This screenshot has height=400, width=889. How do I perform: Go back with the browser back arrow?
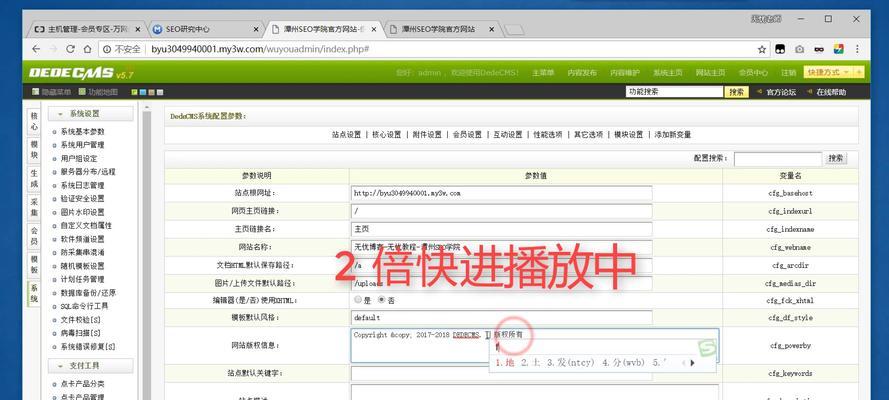(36, 49)
